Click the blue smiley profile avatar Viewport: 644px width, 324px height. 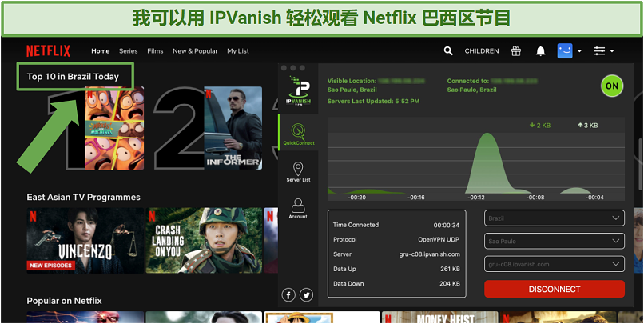click(x=565, y=51)
